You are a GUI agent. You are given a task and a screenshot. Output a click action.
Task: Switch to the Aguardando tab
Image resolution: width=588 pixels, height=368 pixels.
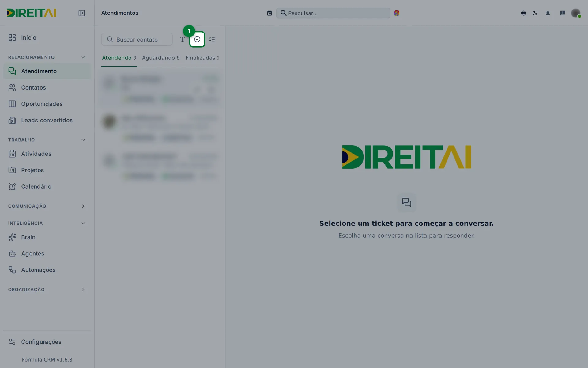pos(161,58)
